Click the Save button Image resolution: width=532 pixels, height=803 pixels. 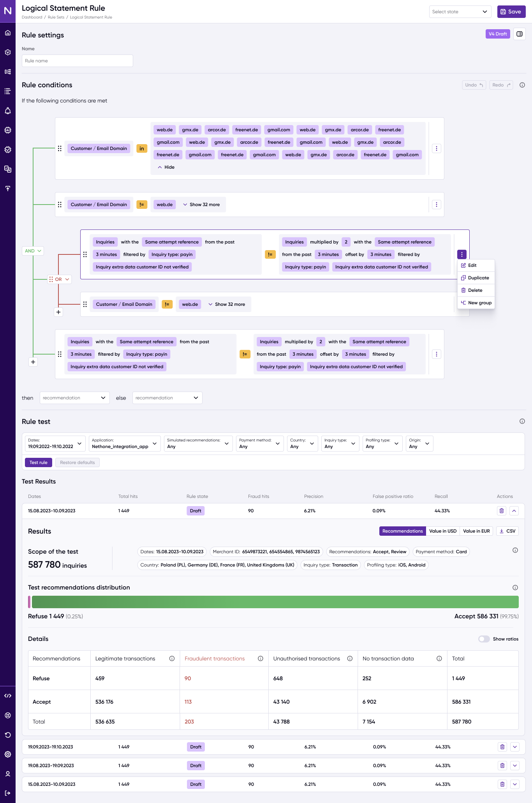click(x=511, y=12)
